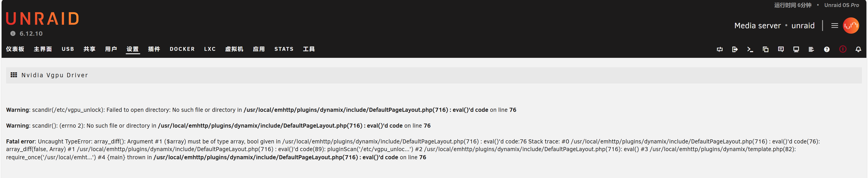Viewport: 868px width, 178px height.
Task: Click the switch arrows icon in toolbar
Action: pyautogui.click(x=720, y=49)
